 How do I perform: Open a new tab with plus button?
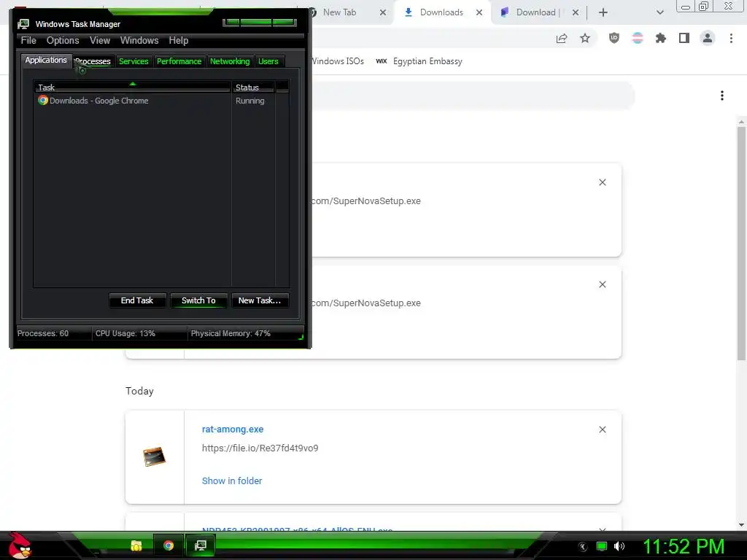[x=603, y=12]
